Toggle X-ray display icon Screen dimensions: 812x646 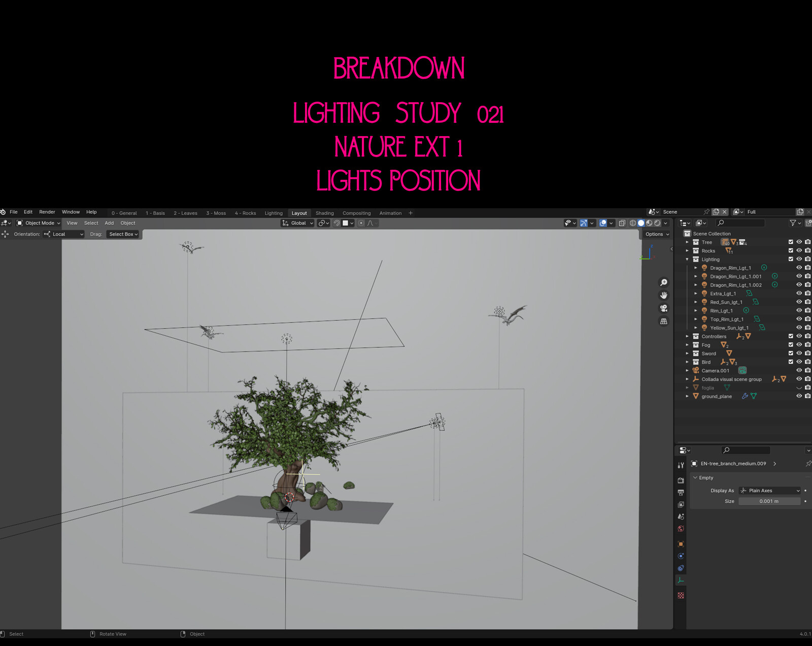pyautogui.click(x=622, y=223)
